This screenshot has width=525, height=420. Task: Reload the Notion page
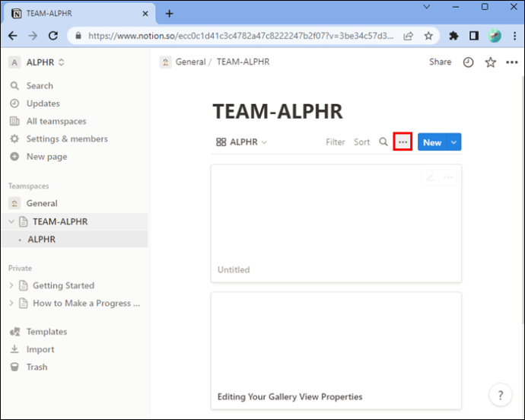coord(53,36)
